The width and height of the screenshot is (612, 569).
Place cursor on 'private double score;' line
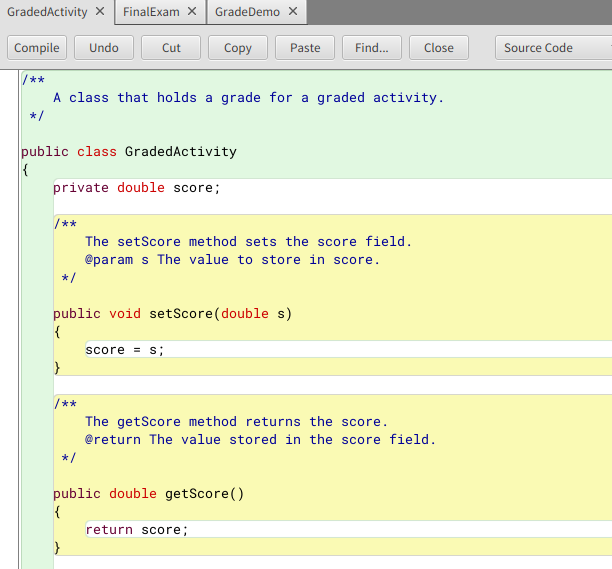[x=137, y=188]
